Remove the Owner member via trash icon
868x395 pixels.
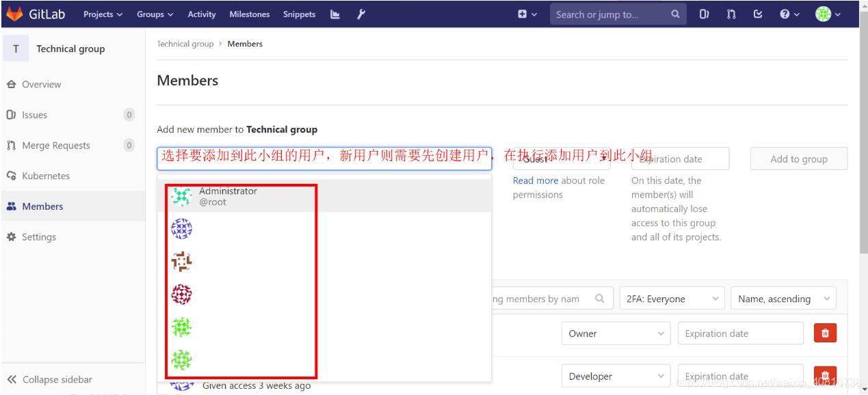click(x=825, y=333)
